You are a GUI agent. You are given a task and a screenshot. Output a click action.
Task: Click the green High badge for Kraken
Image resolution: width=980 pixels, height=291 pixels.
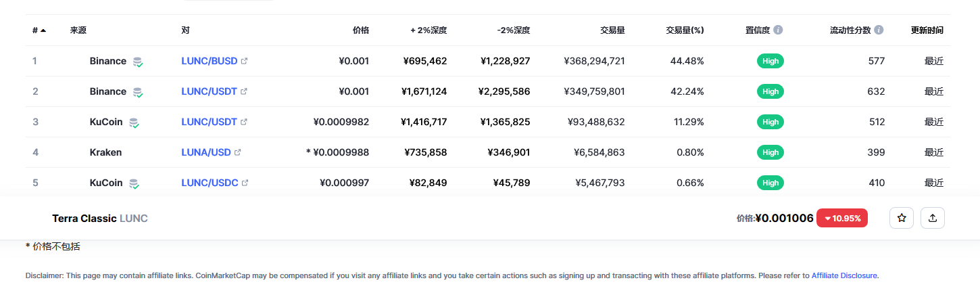coord(770,152)
